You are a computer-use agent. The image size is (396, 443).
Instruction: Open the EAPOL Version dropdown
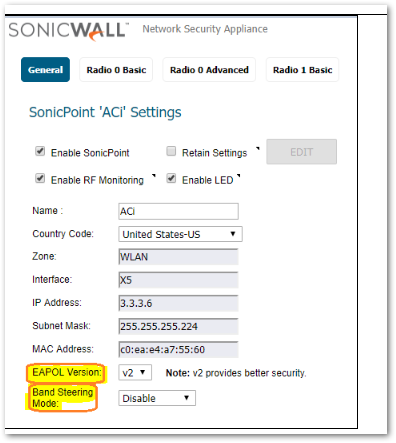point(135,372)
